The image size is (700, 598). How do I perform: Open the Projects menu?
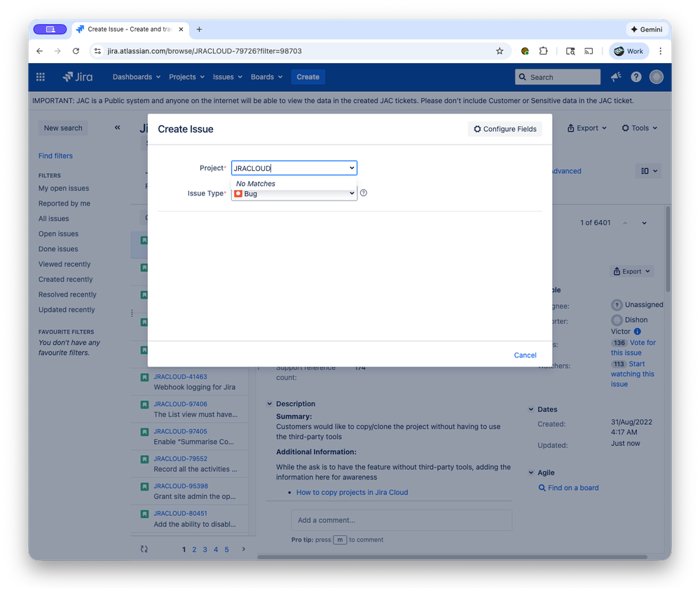186,77
